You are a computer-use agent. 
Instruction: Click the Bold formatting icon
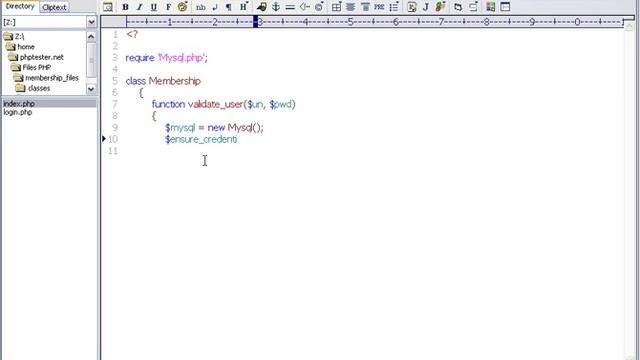coord(125,7)
